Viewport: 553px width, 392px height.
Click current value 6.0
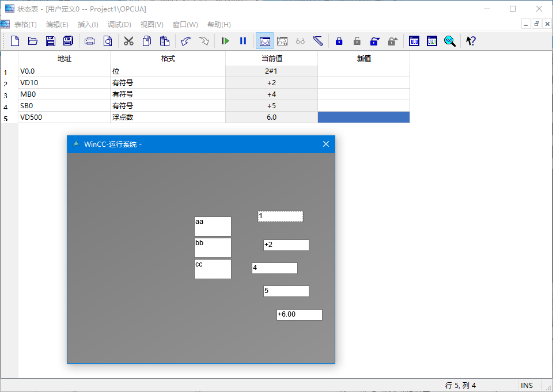click(x=271, y=117)
